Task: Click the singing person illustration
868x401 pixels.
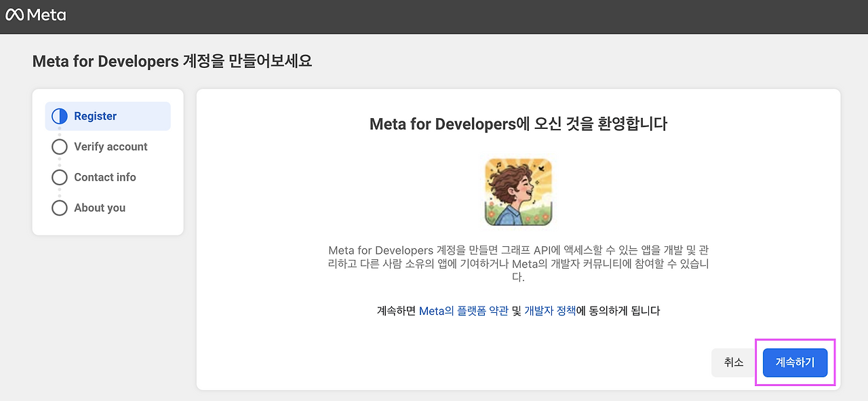Action: click(518, 192)
